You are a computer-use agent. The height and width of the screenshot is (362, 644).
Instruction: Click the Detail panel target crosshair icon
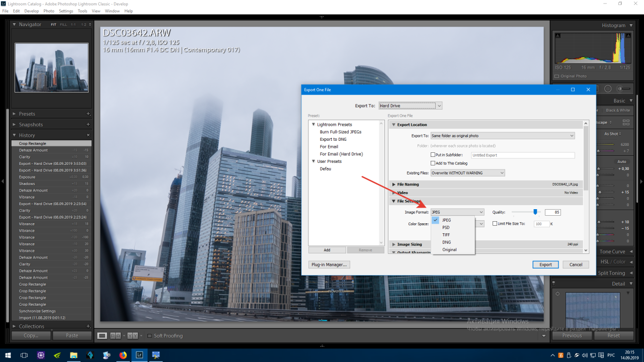pos(557,294)
